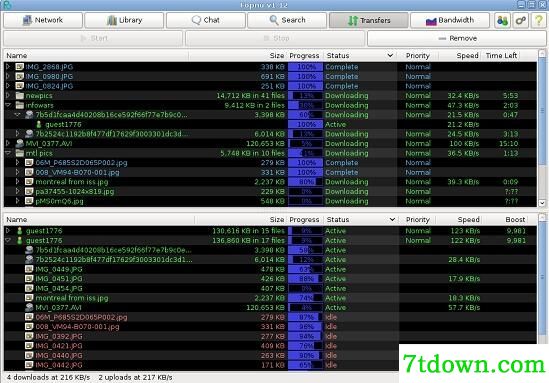This screenshot has height=383, width=549.
Task: Click the Start button
Action: pyautogui.click(x=93, y=38)
